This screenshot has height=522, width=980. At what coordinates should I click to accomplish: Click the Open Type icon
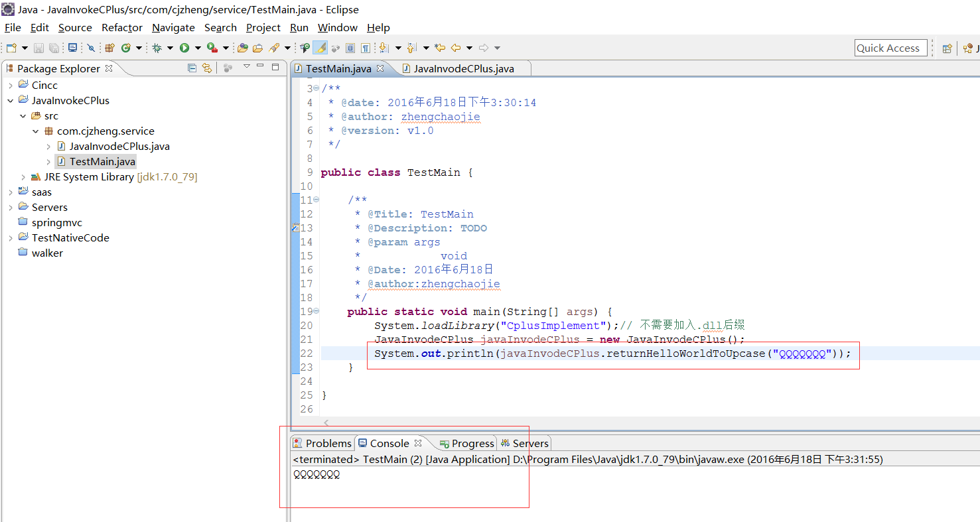coord(242,48)
